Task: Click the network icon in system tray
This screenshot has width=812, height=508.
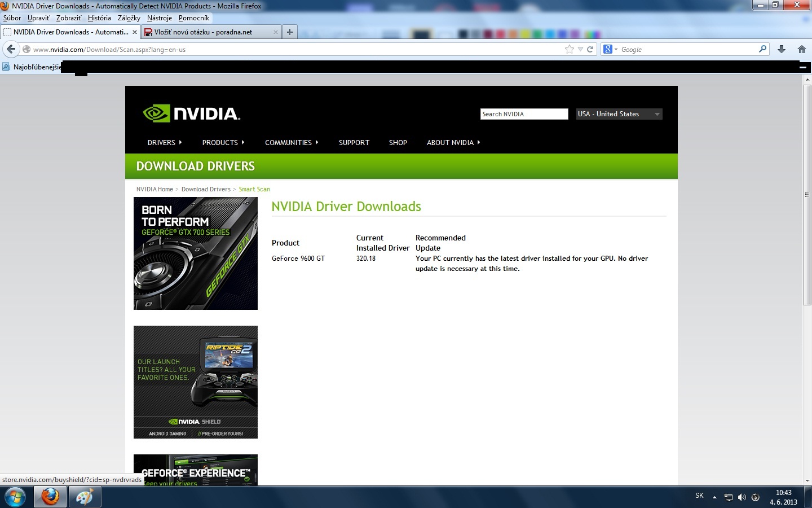Action: pyautogui.click(x=729, y=497)
